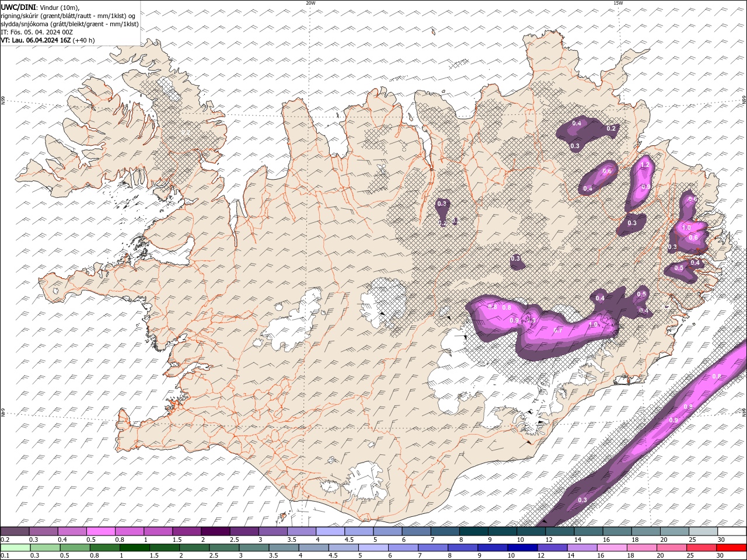This screenshot has width=747, height=560.
Task: Pick the dark teal 8–9 snow scale swatch
Action: point(474,531)
